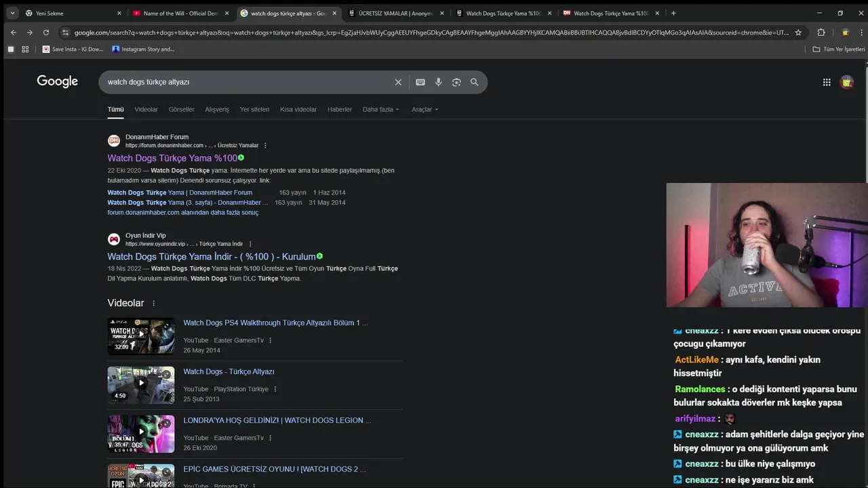Open the Save Insta - IG Dow... bookmark
This screenshot has width=868, height=488.
(x=73, y=49)
